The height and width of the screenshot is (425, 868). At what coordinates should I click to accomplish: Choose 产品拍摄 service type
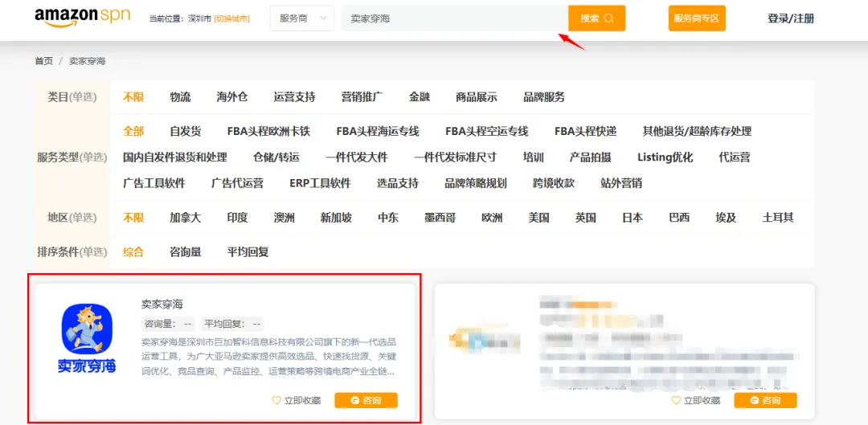click(x=591, y=157)
